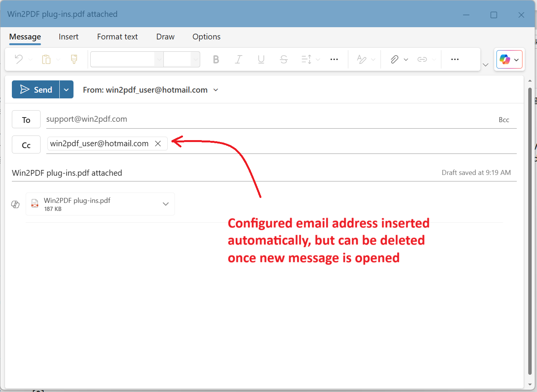The image size is (537, 392).
Task: Toggle italic formatting
Action: click(238, 59)
